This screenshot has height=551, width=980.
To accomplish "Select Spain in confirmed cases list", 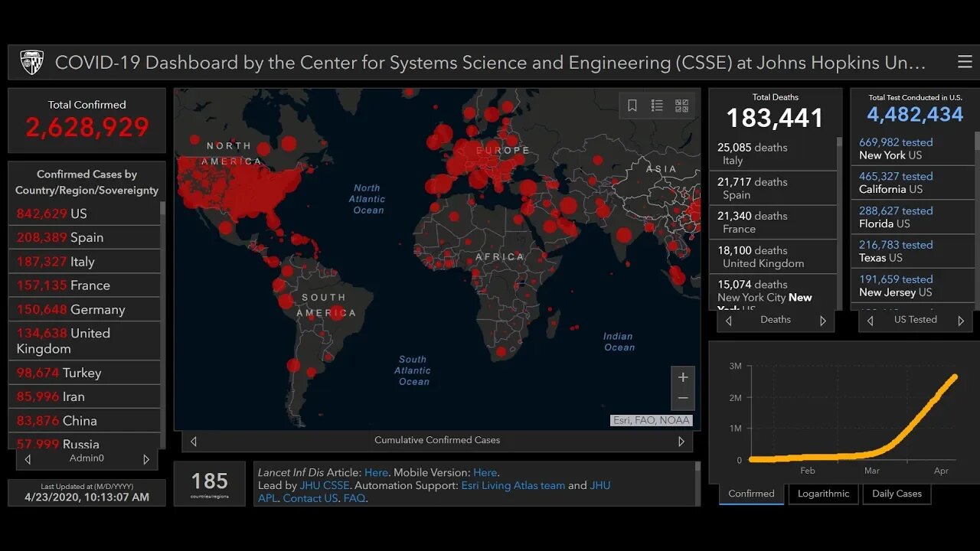I will [x=84, y=237].
